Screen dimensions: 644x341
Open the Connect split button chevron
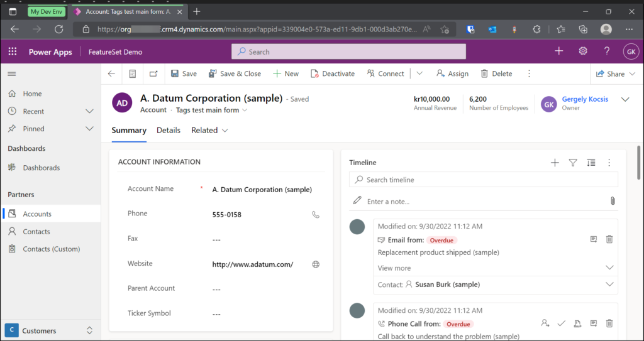419,74
